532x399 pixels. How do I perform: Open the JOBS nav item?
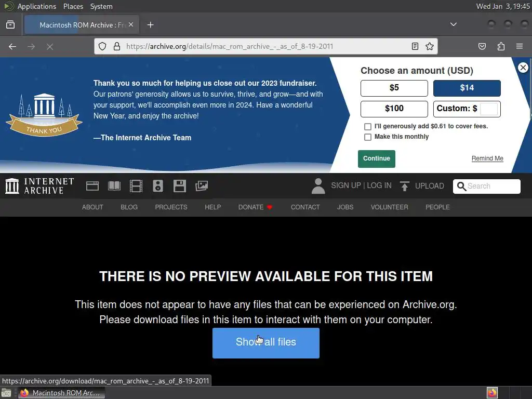(x=345, y=207)
